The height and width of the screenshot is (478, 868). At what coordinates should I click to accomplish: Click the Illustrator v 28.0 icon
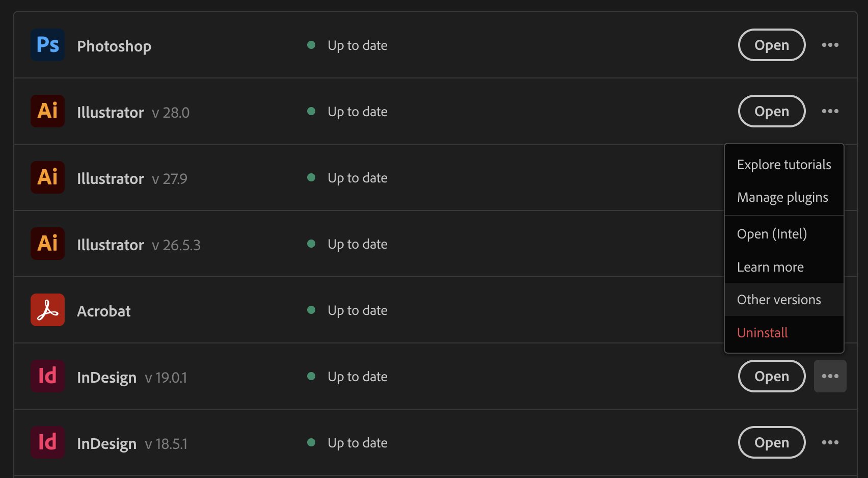pos(47,111)
